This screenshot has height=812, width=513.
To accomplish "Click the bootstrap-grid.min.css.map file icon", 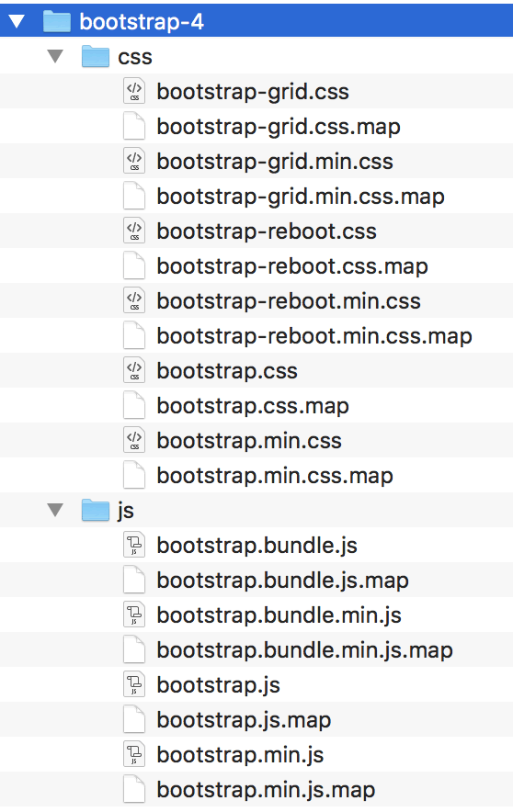I will [134, 197].
